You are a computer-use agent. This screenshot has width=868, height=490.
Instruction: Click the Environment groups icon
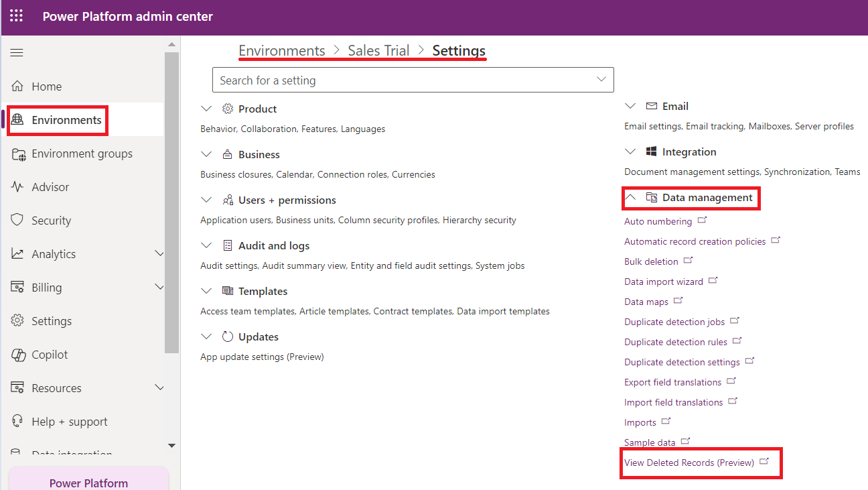coord(18,154)
